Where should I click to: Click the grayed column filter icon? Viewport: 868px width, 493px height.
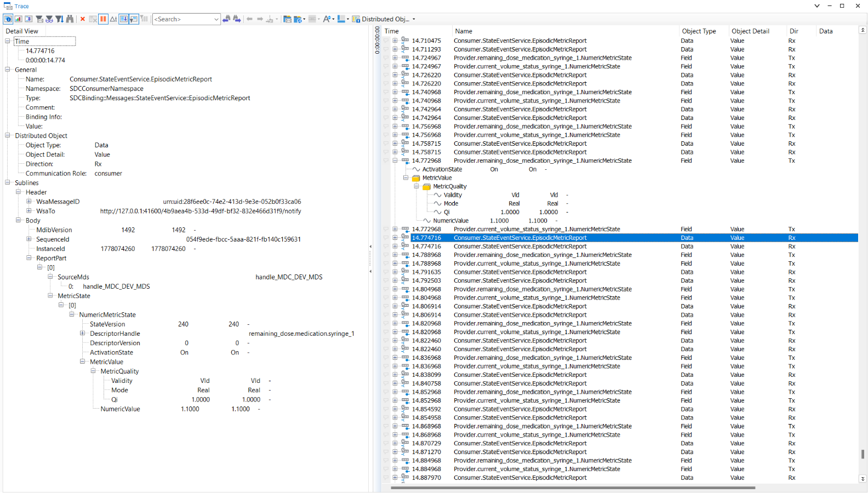pyautogui.click(x=144, y=19)
